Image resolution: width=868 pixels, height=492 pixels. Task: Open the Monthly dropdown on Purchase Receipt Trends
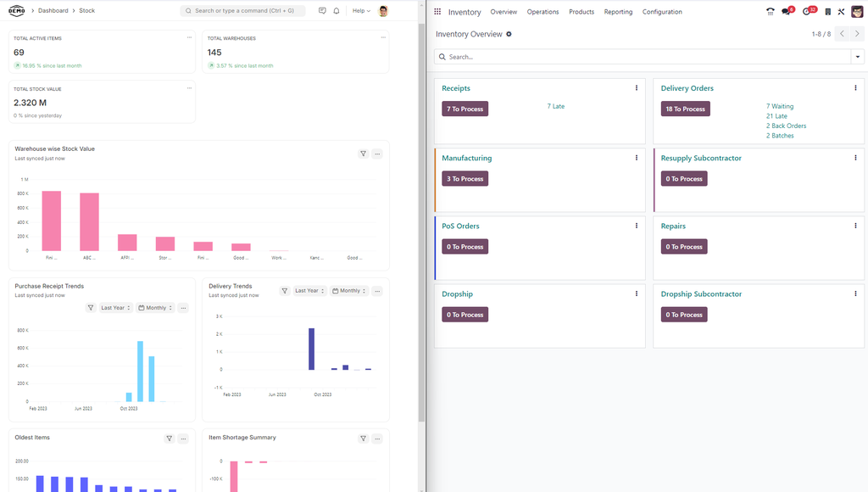(155, 307)
